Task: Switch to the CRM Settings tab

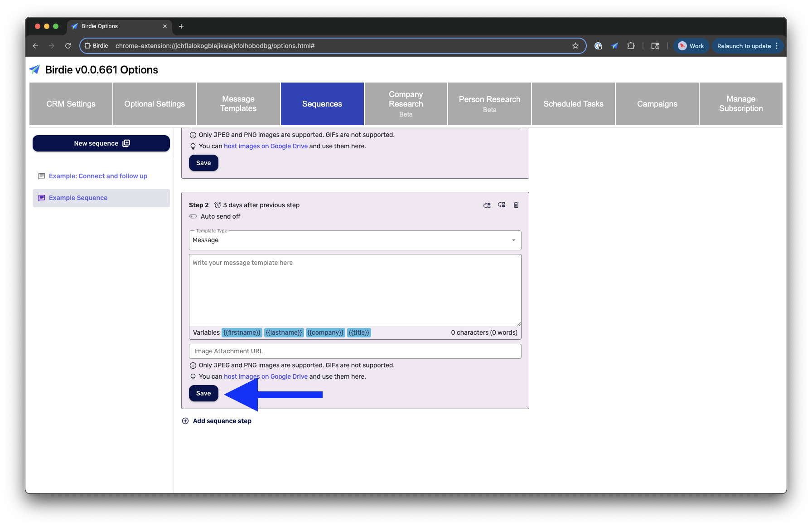Action: (x=71, y=104)
